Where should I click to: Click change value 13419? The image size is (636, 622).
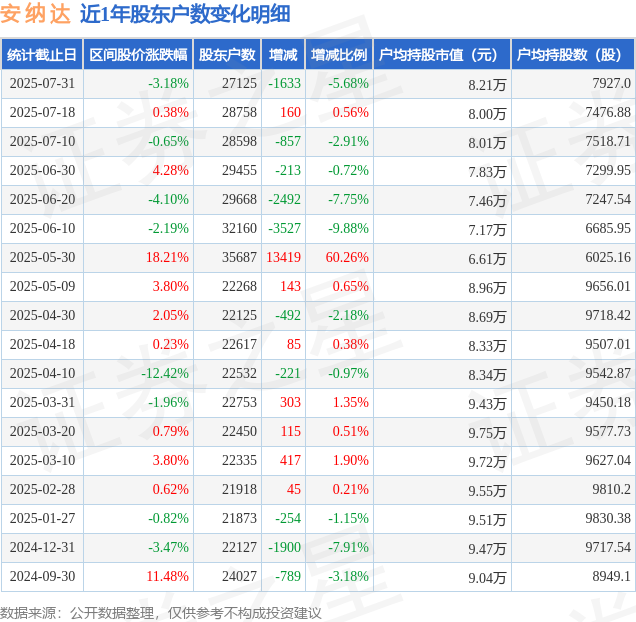point(284,257)
